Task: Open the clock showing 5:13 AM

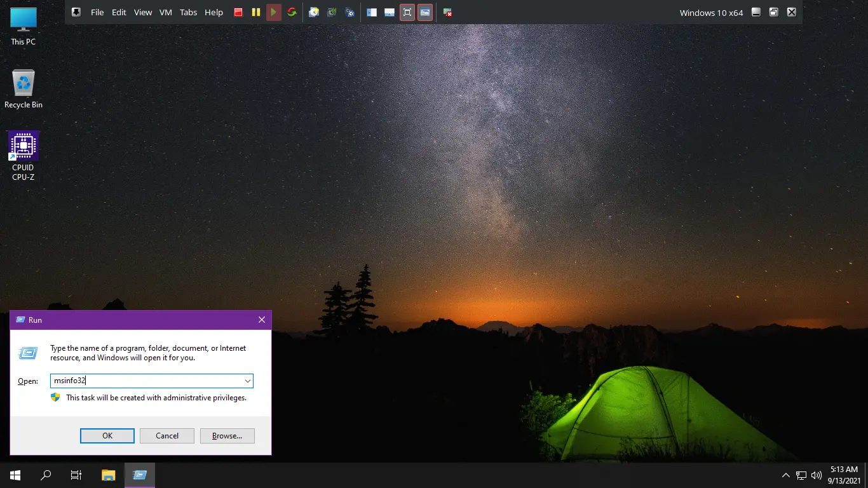Action: pyautogui.click(x=843, y=475)
